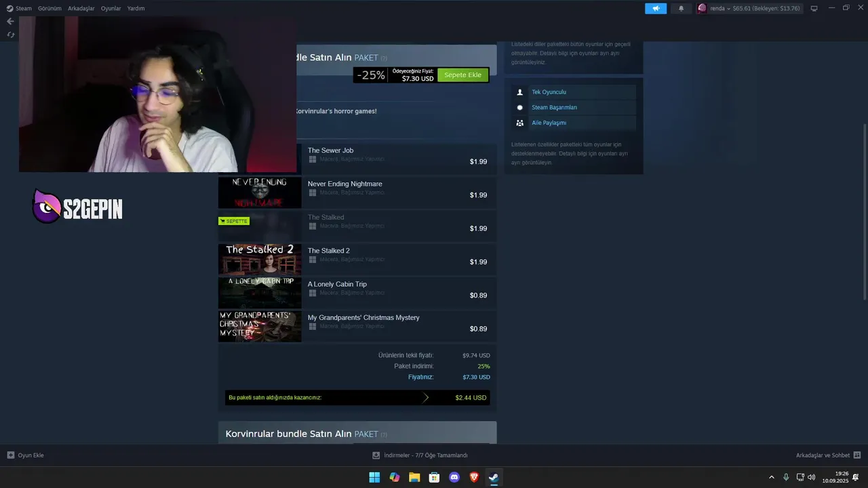Image resolution: width=868 pixels, height=488 pixels.
Task: Click the -25% discount badge
Action: pyautogui.click(x=371, y=75)
